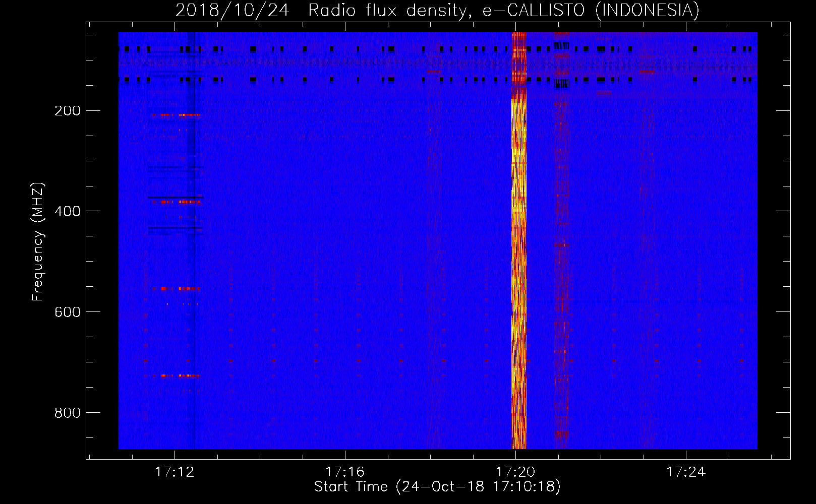Click the 17:24 time tick label
The width and height of the screenshot is (816, 504).
pos(686,472)
